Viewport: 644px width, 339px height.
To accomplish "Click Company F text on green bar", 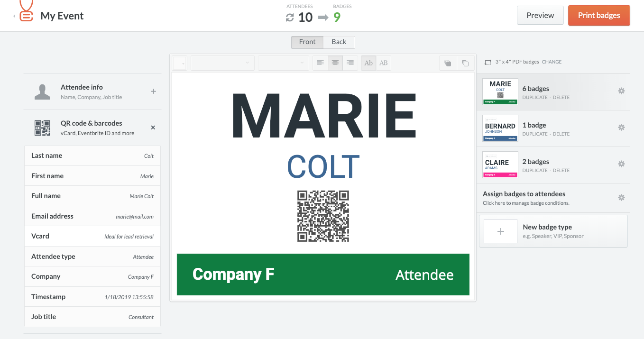I will pos(233,274).
